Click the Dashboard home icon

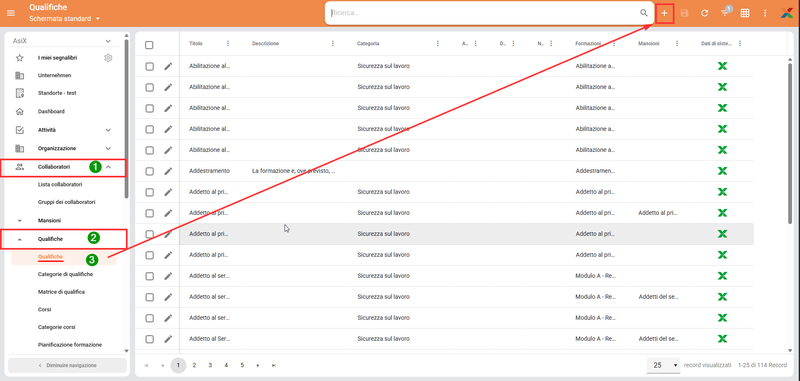click(19, 111)
